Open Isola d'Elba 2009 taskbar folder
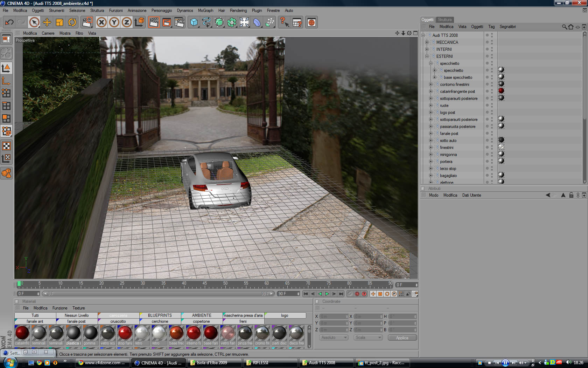The height and width of the screenshot is (368, 588). tap(215, 363)
